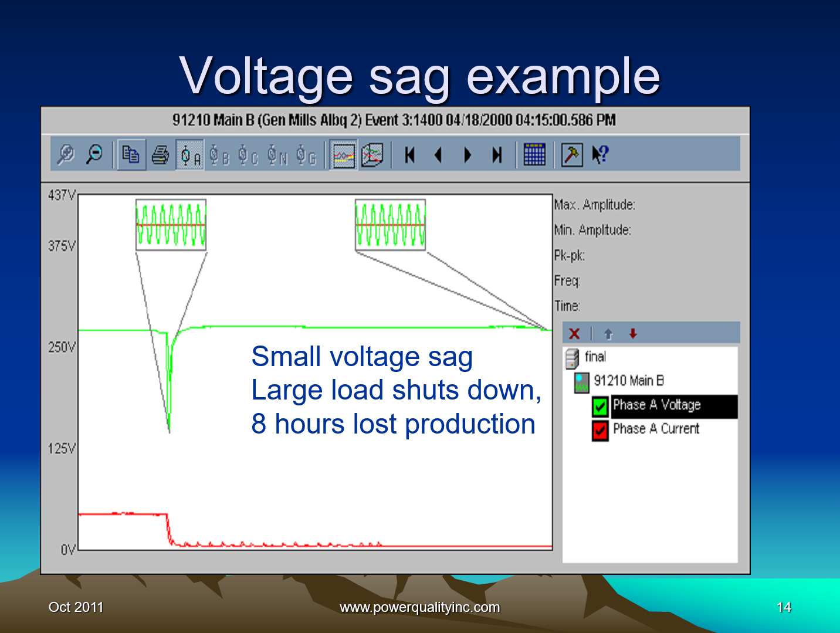
Task: Click the context help question mark icon
Action: [599, 154]
